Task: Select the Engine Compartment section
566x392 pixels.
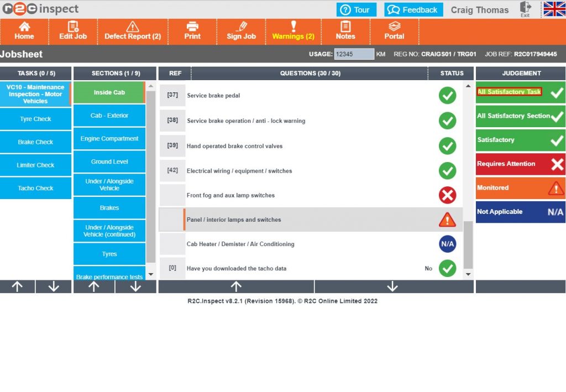Action: pyautogui.click(x=109, y=139)
